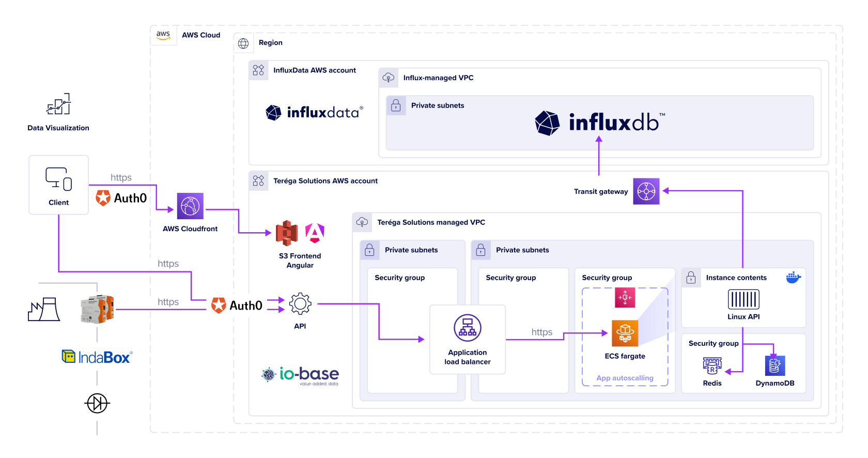868x458 pixels.
Task: Click the lock icon beside Instance contents
Action: click(691, 278)
